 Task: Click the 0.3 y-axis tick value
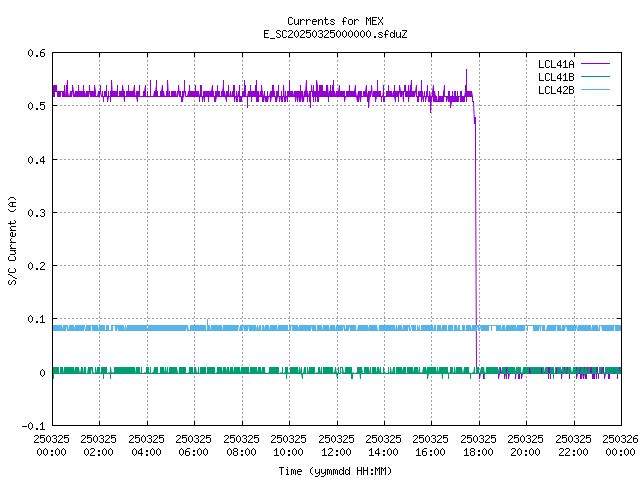click(36, 213)
